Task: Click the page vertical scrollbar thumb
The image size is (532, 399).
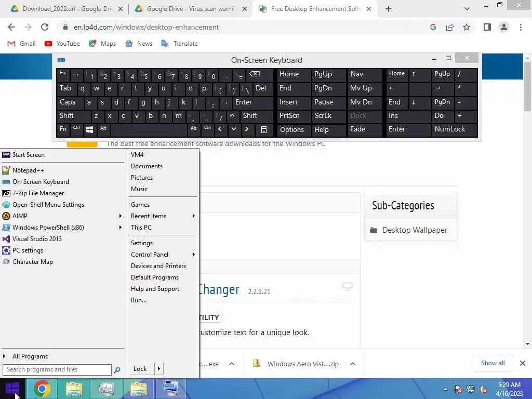Action: (528, 87)
